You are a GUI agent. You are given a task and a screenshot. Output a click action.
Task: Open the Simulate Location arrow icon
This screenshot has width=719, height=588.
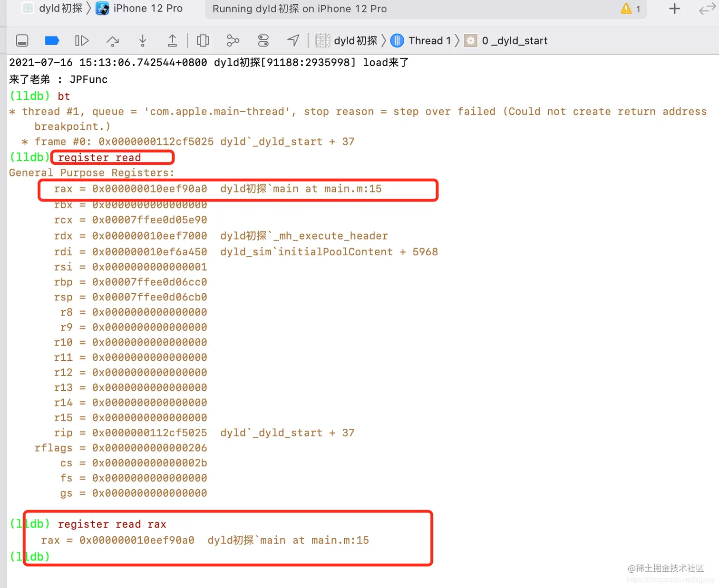pos(293,41)
